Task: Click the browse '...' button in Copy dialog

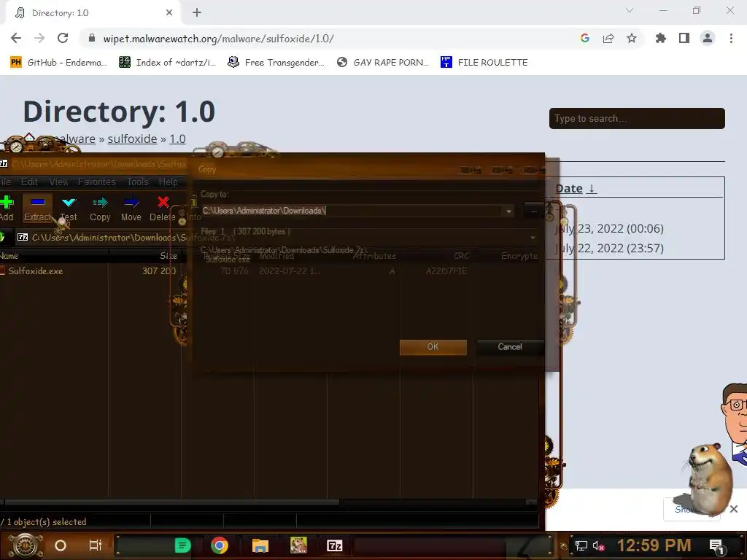Action: coord(534,211)
